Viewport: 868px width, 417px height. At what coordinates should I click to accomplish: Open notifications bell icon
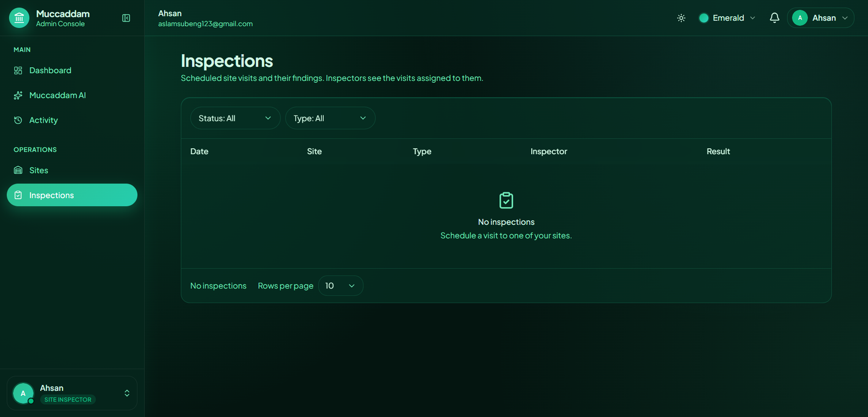tap(774, 18)
